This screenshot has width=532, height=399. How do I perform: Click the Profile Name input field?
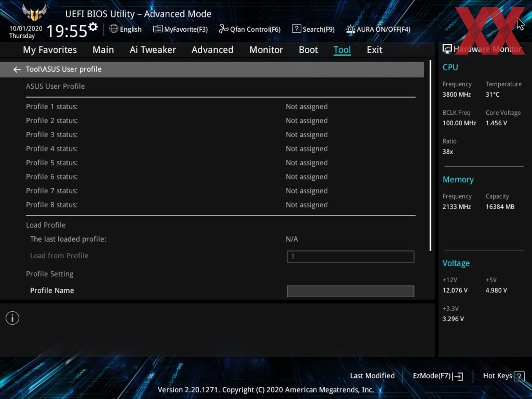[350, 291]
